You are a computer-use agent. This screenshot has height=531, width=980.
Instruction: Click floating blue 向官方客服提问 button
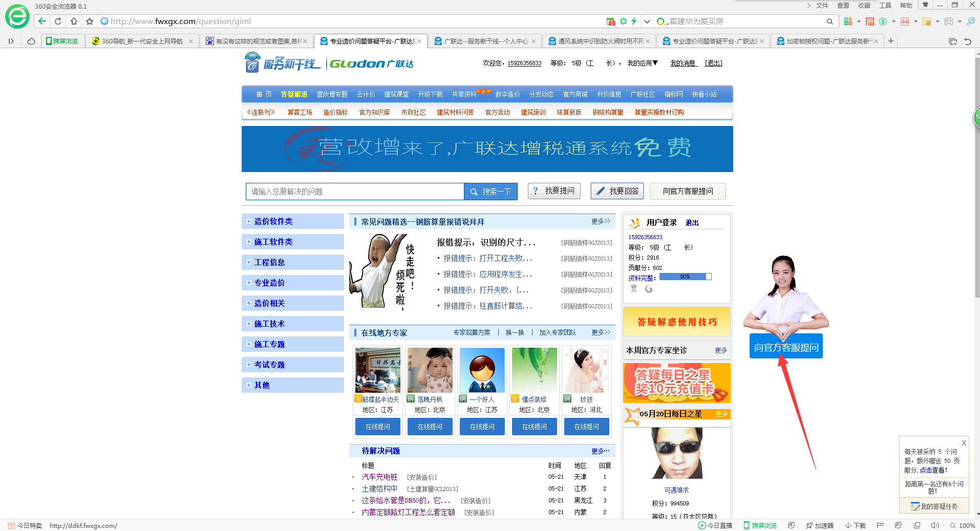click(x=786, y=347)
